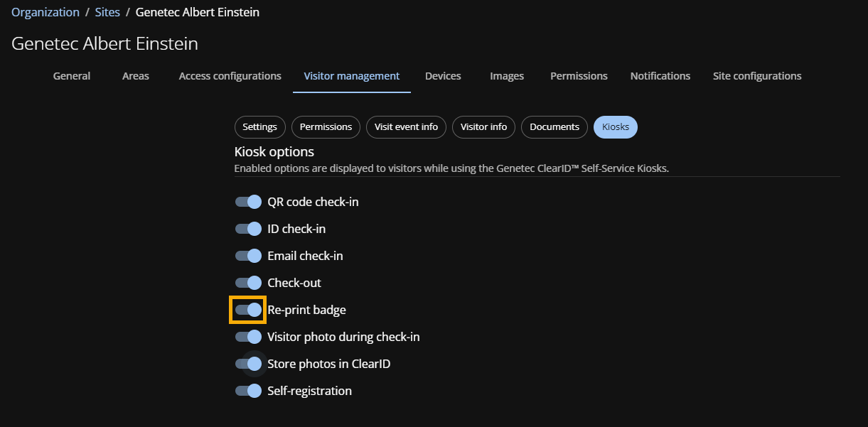
Task: Open the Devices tab
Action: (x=443, y=76)
